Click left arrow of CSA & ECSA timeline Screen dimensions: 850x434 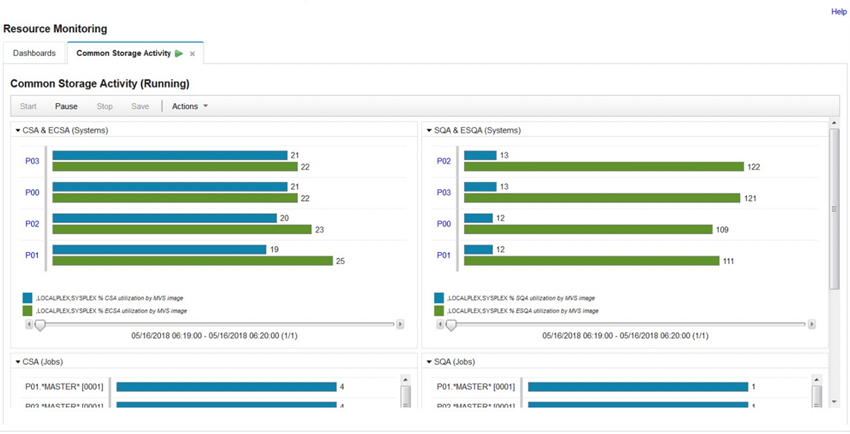click(x=29, y=324)
